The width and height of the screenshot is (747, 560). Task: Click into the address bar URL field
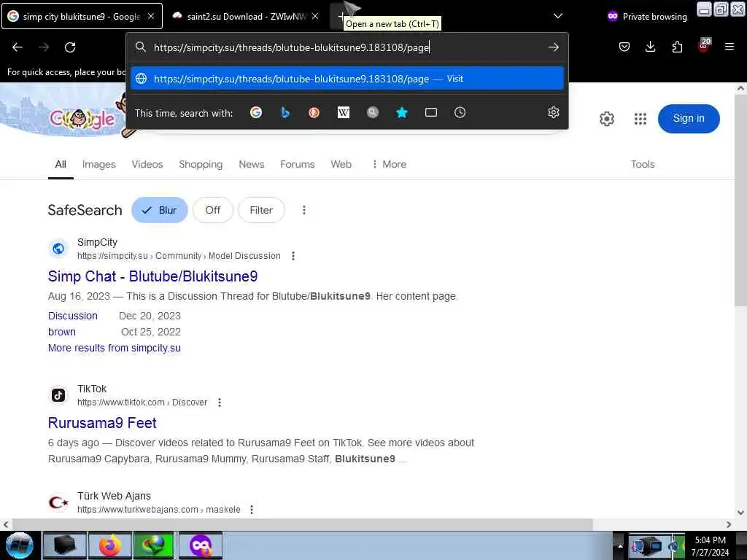tap(348, 47)
